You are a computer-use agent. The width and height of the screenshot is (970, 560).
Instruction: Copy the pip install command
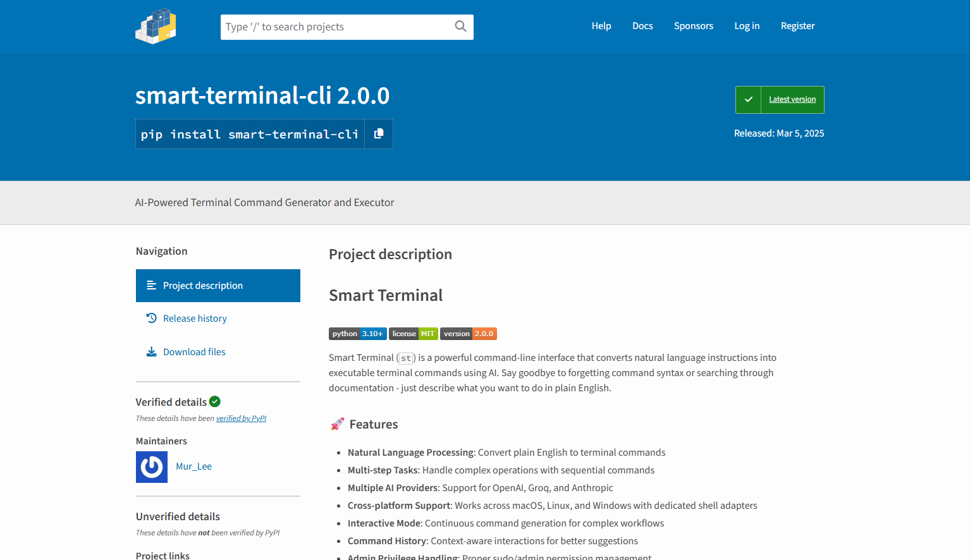click(379, 133)
